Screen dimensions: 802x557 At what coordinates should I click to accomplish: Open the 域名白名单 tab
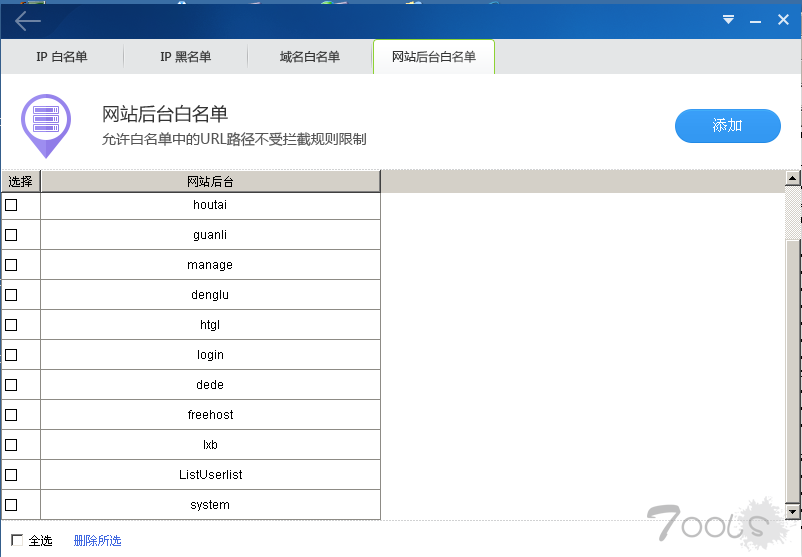pyautogui.click(x=310, y=57)
